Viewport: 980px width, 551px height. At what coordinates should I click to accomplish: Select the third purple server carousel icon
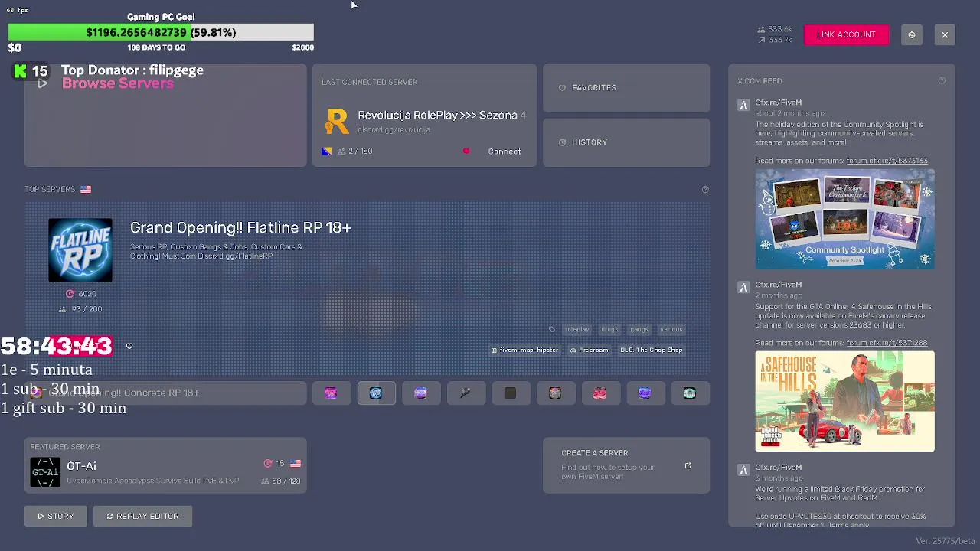coord(420,393)
